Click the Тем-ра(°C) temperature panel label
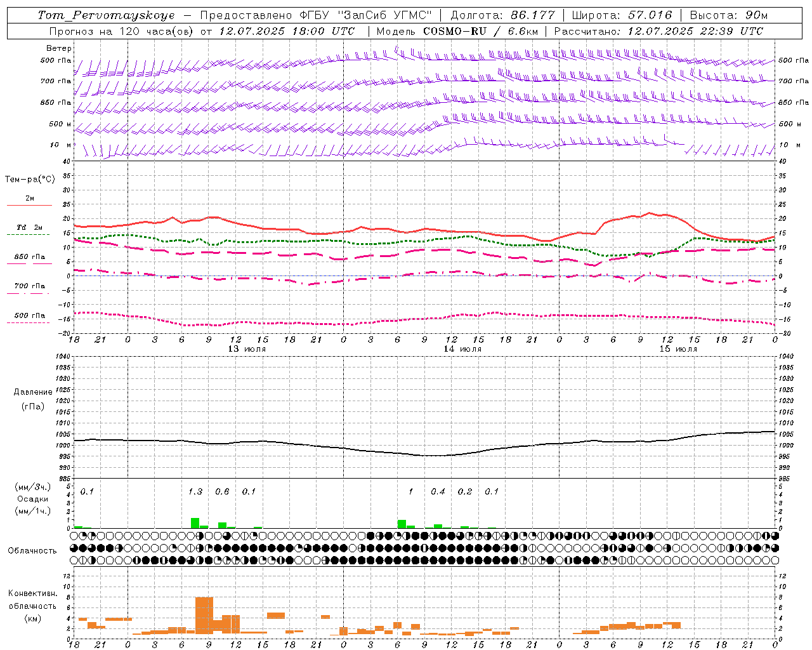 [30, 180]
